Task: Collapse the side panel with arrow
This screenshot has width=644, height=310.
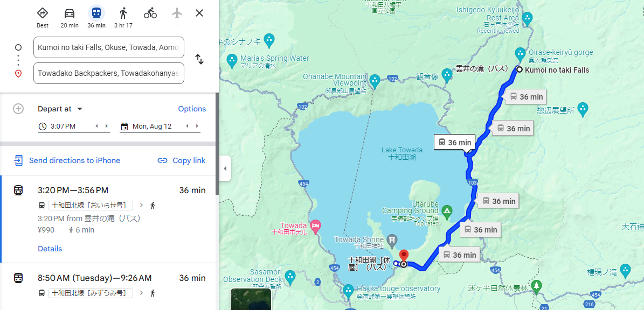Action: click(x=225, y=168)
